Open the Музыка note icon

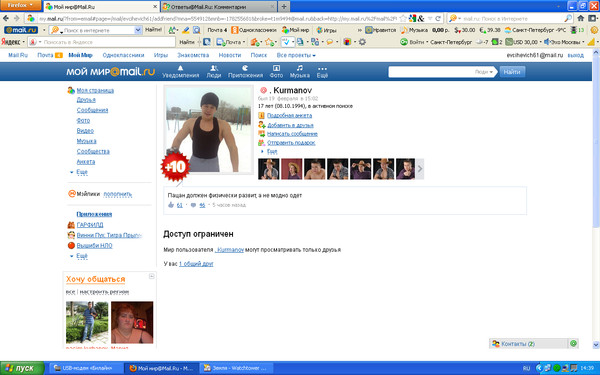(300, 68)
